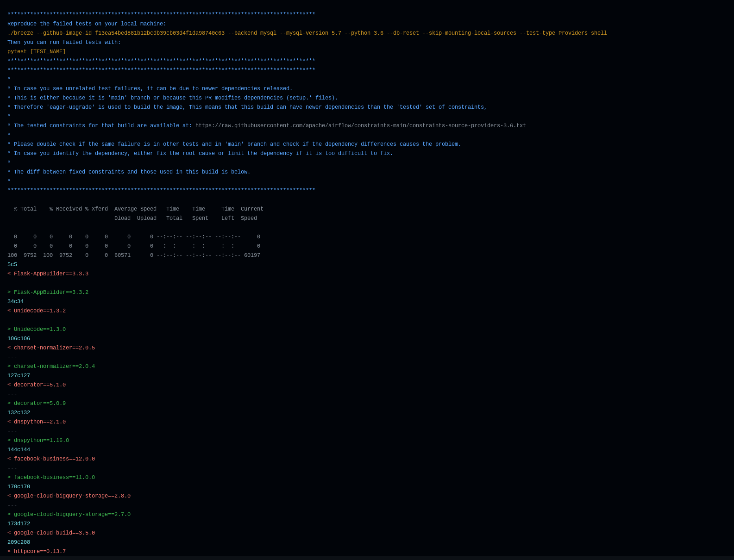Click the diff marker '144c144'

(x=19, y=450)
